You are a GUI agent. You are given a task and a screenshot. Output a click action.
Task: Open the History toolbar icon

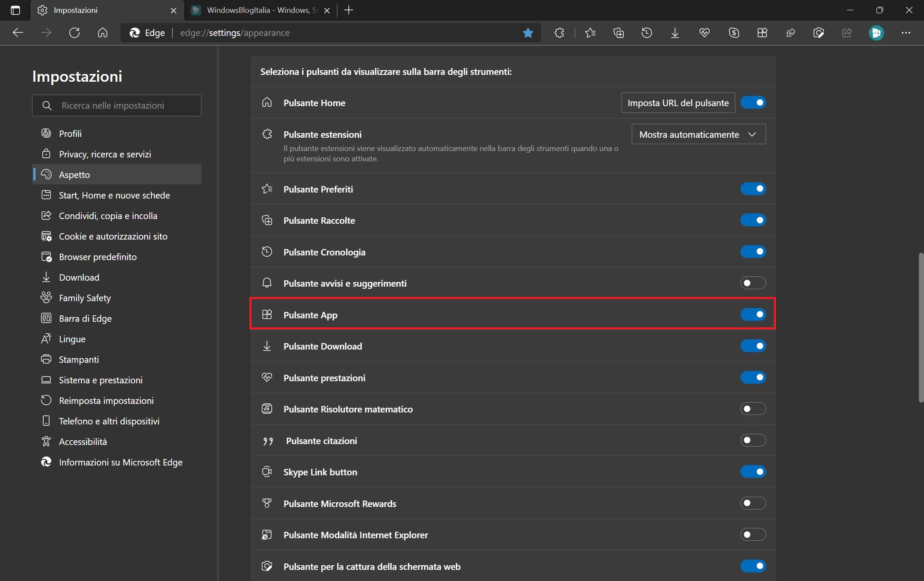647,33
